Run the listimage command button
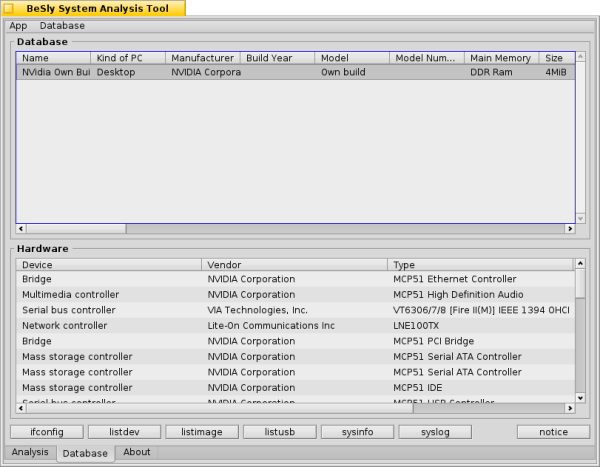This screenshot has height=467, width=600. [201, 432]
